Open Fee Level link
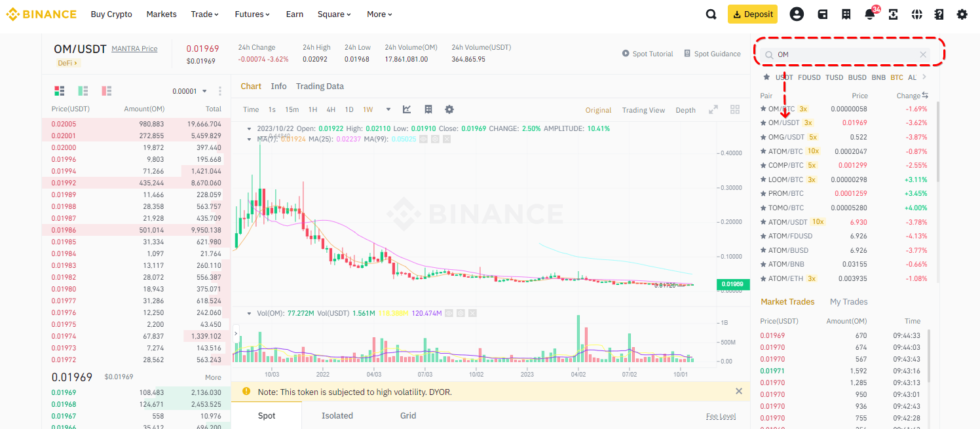Screen dimensions: 980x429 721,416
